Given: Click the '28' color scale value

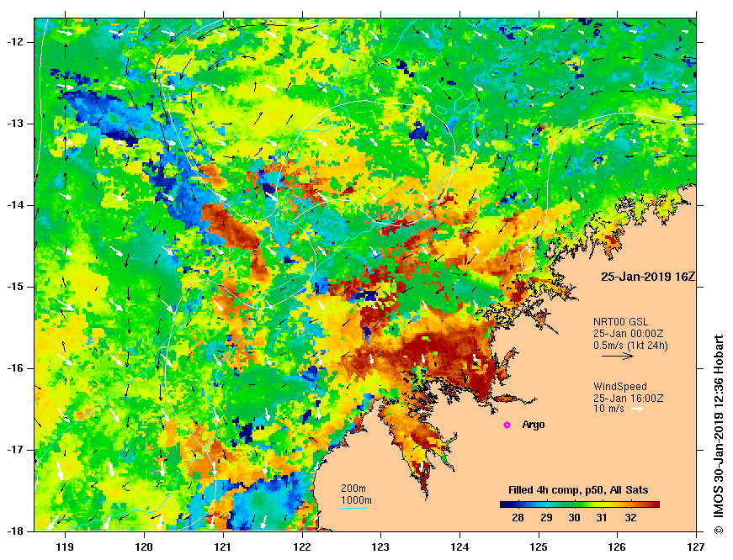Looking at the screenshot, I should tap(518, 517).
